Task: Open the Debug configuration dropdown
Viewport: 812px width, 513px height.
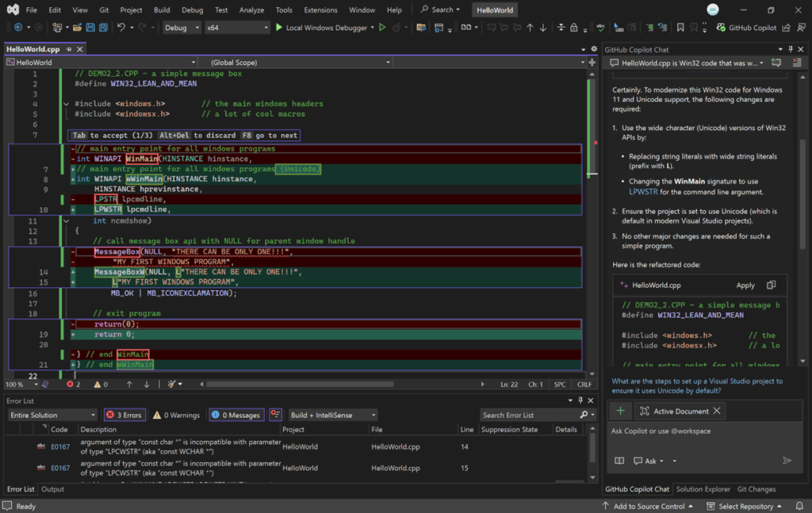Action: point(181,28)
